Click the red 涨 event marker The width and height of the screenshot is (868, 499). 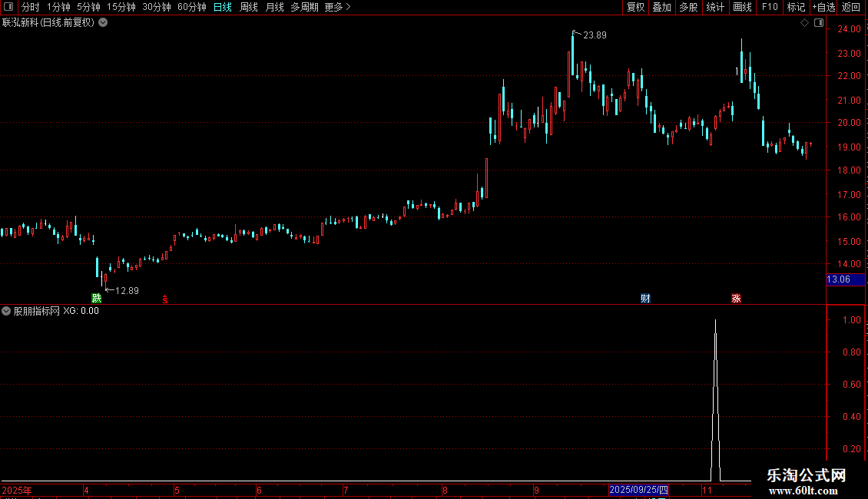pyautogui.click(x=736, y=298)
